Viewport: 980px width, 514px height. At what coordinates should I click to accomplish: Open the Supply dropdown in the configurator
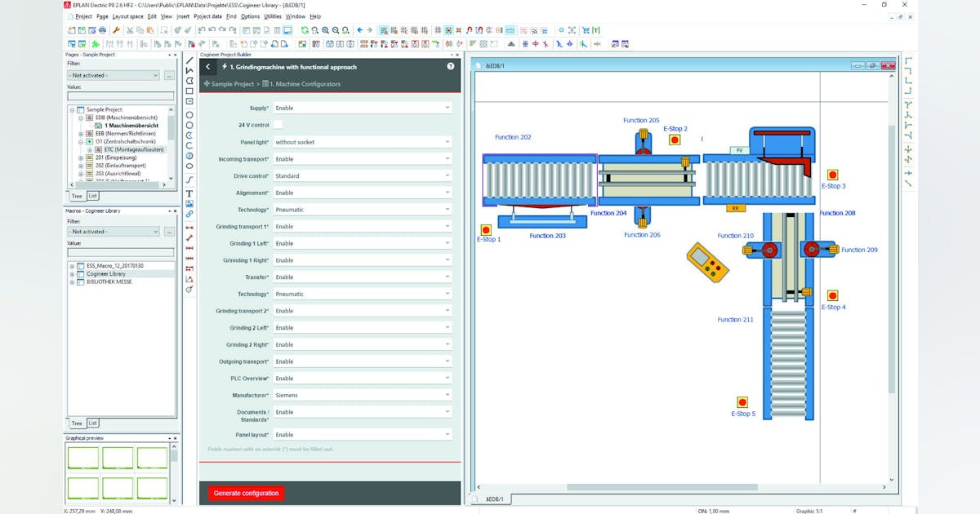(448, 108)
